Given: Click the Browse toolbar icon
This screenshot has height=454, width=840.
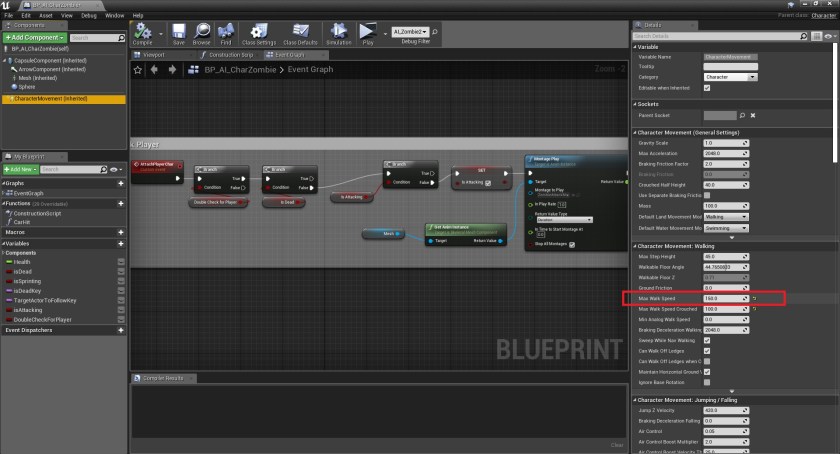Looking at the screenshot, I should click(202, 34).
